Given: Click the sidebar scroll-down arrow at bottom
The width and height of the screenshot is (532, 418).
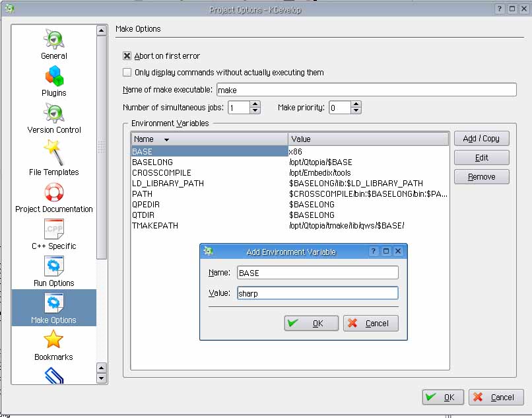Looking at the screenshot, I should point(102,378).
